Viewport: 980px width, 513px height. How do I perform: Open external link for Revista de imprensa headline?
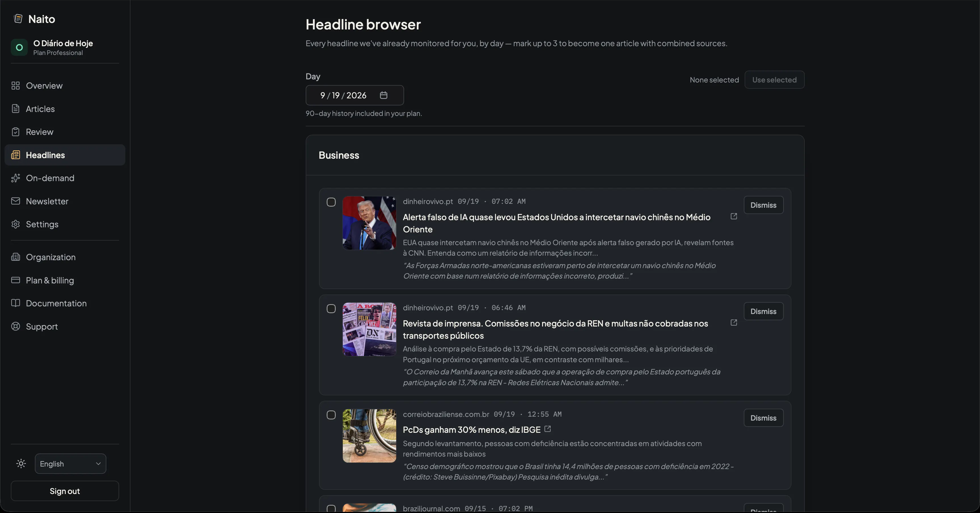pyautogui.click(x=734, y=323)
